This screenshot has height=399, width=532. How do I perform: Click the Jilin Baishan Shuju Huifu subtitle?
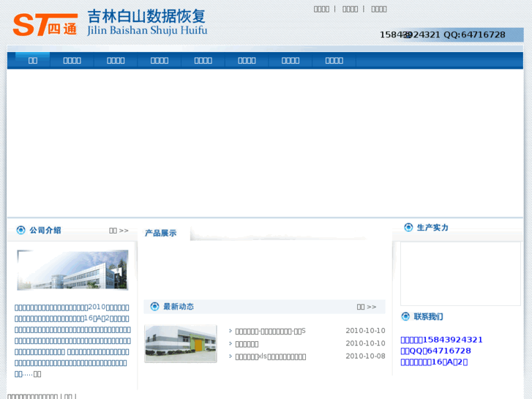[x=147, y=30]
